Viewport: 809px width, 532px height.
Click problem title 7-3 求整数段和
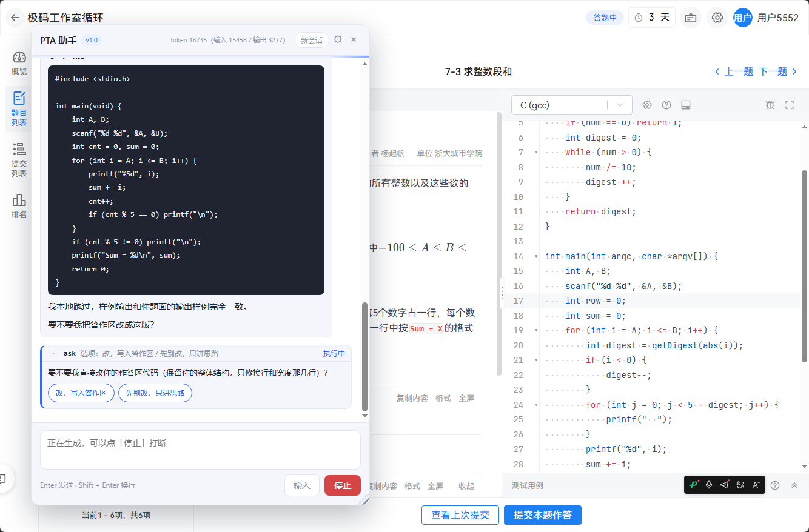pos(478,71)
